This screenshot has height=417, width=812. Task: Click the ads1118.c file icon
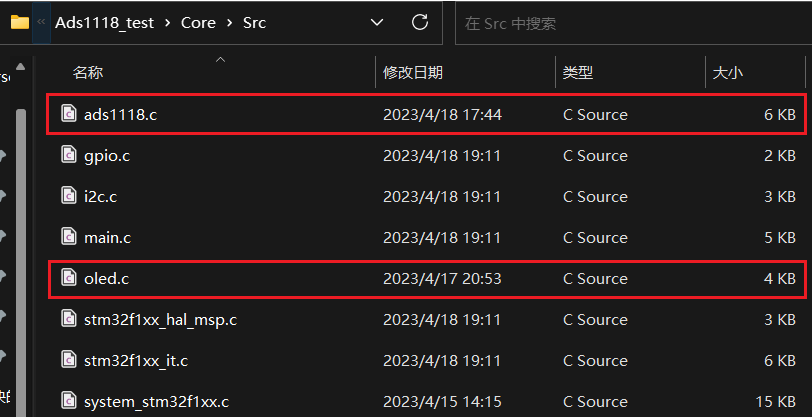click(x=69, y=113)
